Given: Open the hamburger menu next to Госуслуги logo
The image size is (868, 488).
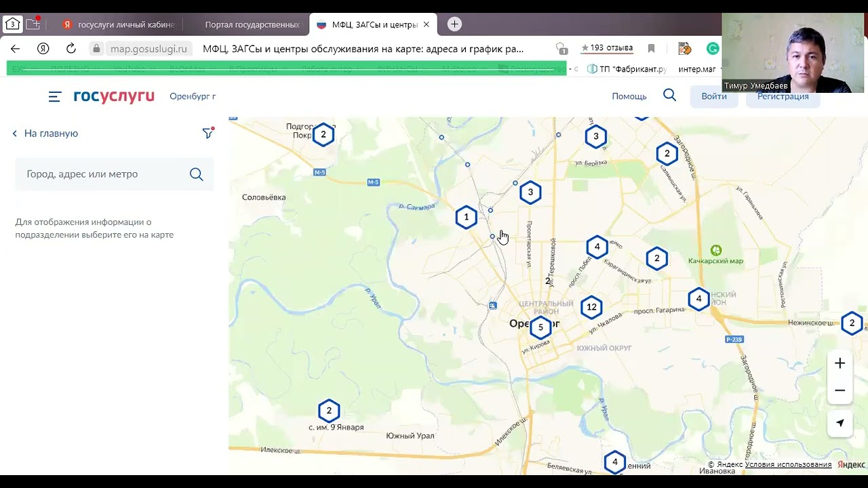Looking at the screenshot, I should (55, 97).
